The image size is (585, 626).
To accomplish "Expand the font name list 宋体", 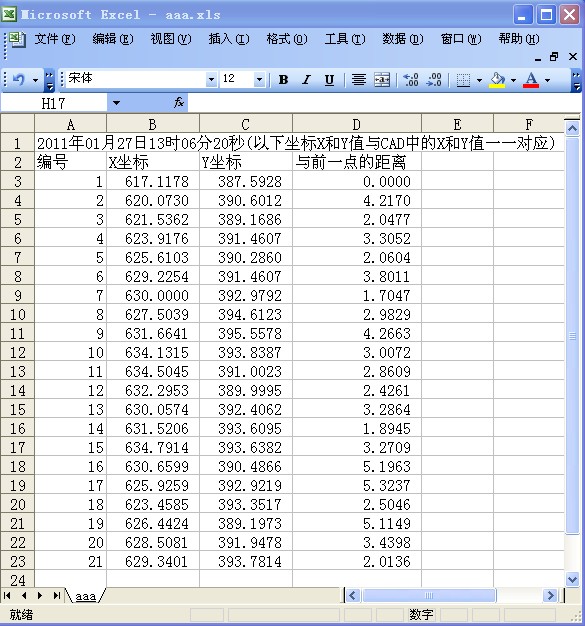I will (x=211, y=79).
